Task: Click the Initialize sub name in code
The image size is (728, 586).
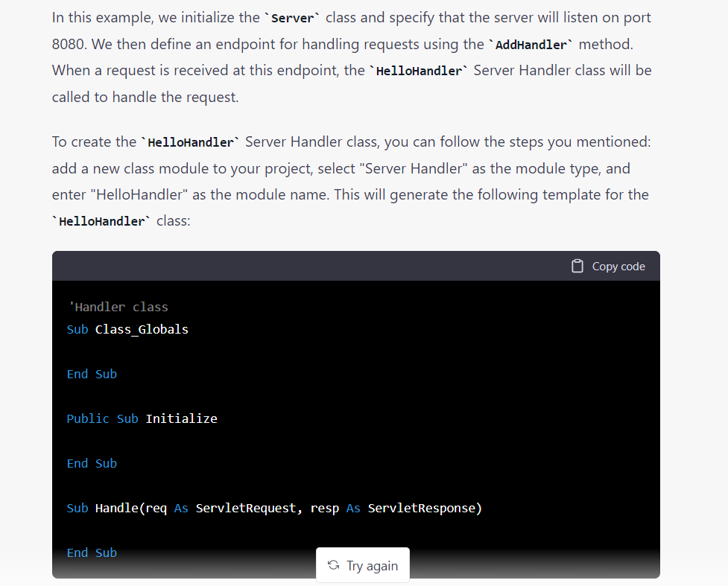Action: pyautogui.click(x=181, y=418)
